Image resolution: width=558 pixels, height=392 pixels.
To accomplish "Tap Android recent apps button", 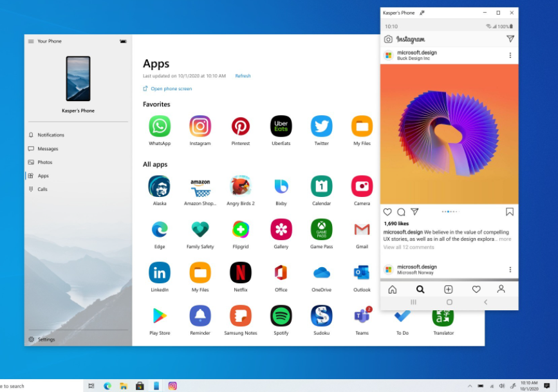I will pyautogui.click(x=413, y=302).
